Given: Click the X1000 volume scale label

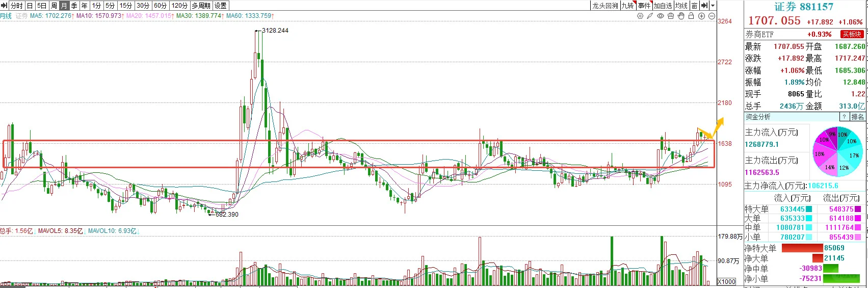Looking at the screenshot, I should click(727, 281).
